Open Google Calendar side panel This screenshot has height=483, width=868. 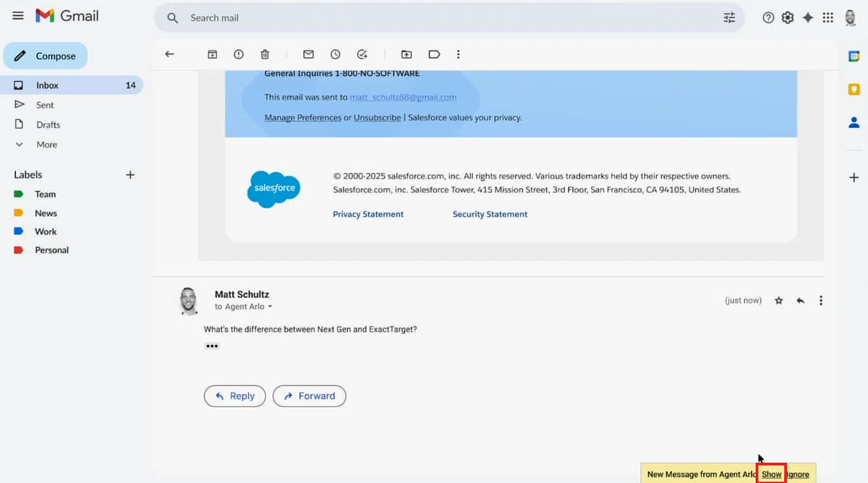point(854,56)
